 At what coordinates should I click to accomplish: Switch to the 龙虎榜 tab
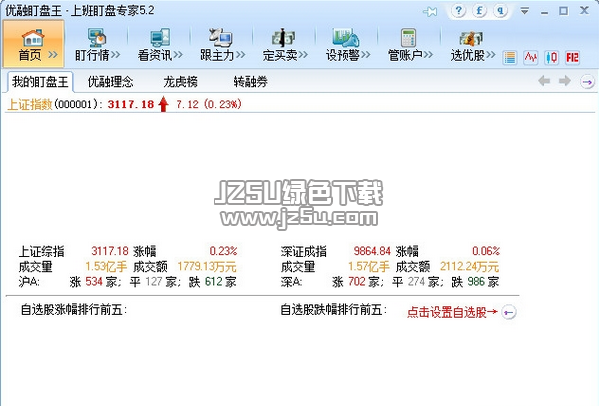click(x=180, y=82)
